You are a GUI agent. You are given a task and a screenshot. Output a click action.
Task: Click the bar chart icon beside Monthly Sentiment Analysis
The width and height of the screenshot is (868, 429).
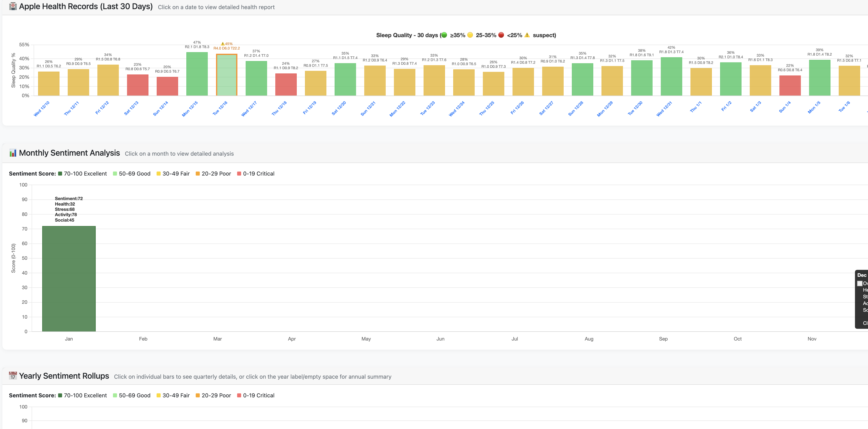tap(13, 153)
